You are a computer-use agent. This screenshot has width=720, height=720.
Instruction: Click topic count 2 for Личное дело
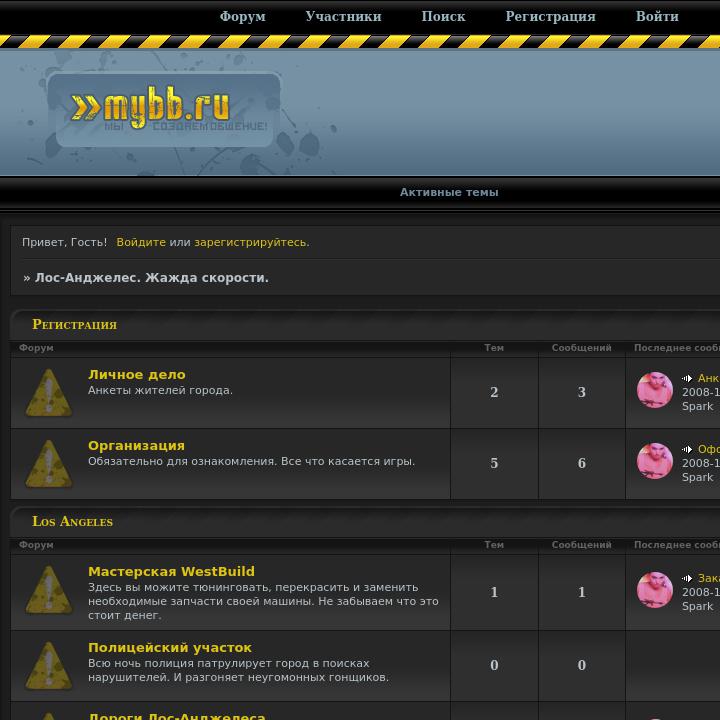[494, 392]
